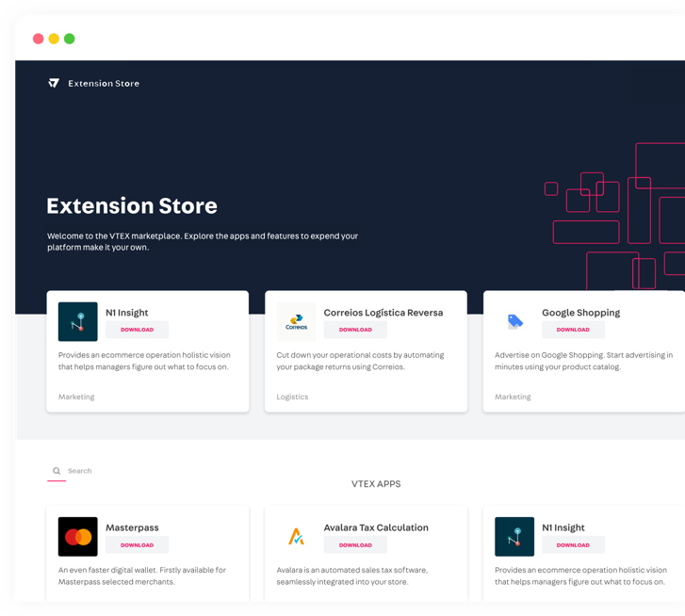Open the Masterpass title
Screen dimensions: 685x616
132,527
